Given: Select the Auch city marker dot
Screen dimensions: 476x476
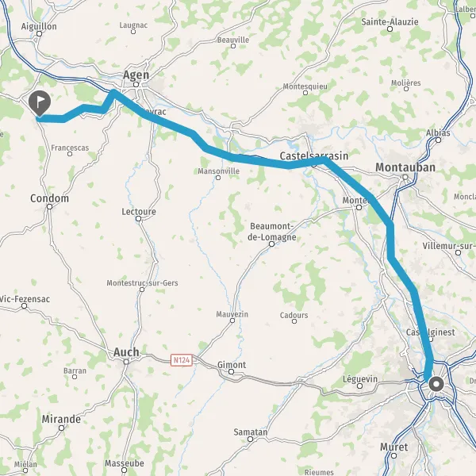Looking at the screenshot, I should pyautogui.click(x=126, y=362).
